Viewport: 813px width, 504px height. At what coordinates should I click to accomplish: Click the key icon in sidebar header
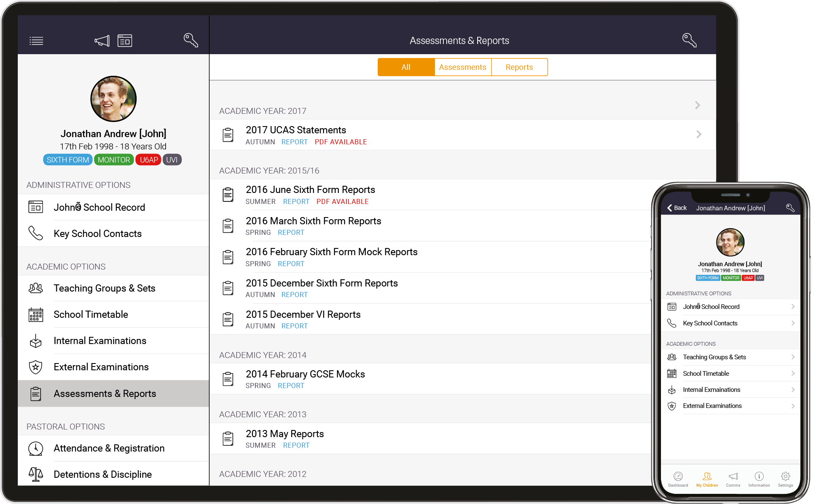(191, 40)
